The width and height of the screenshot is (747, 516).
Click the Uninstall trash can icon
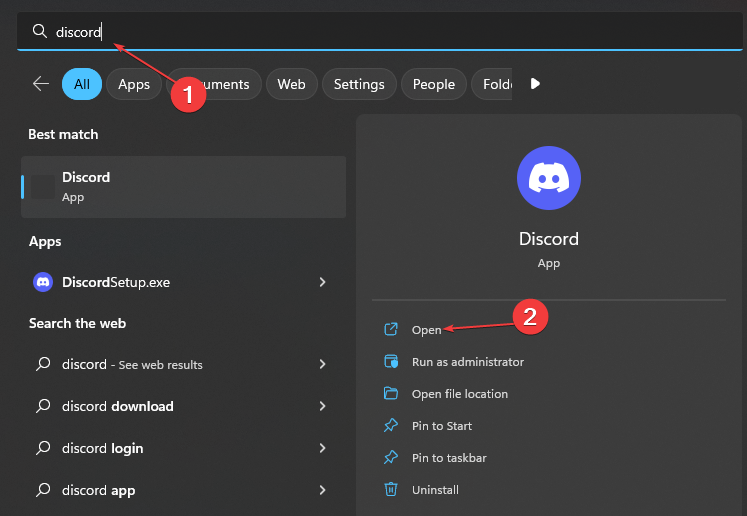[391, 489]
